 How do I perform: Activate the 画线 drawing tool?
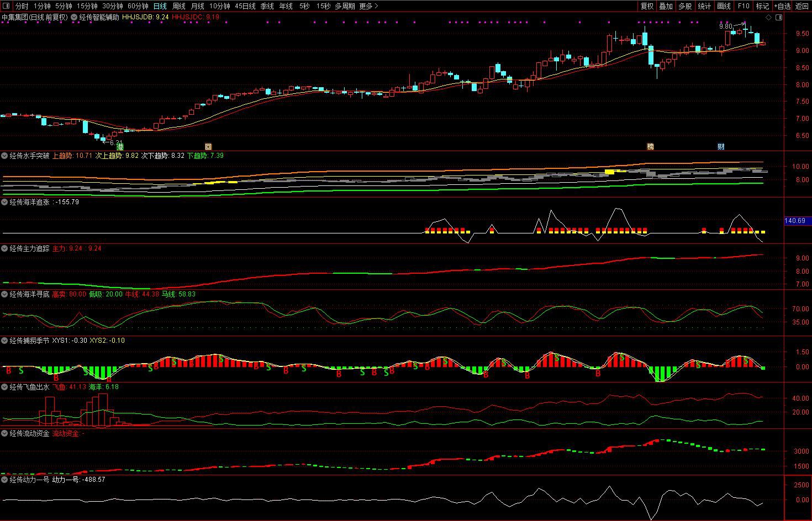(x=724, y=6)
